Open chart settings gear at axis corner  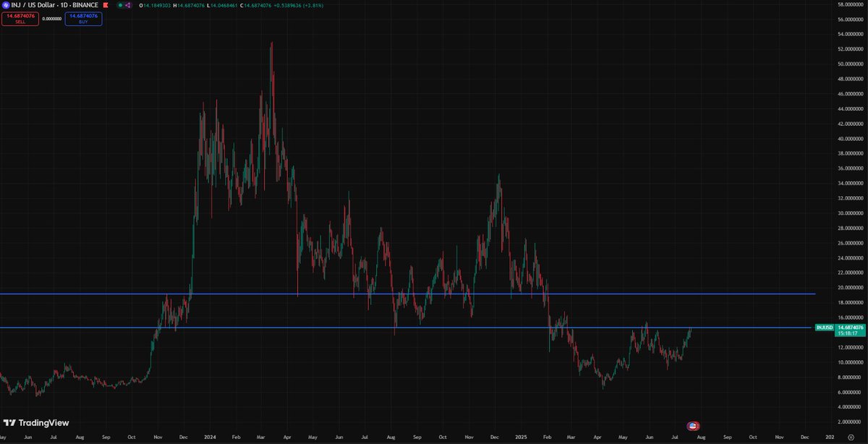point(851,437)
